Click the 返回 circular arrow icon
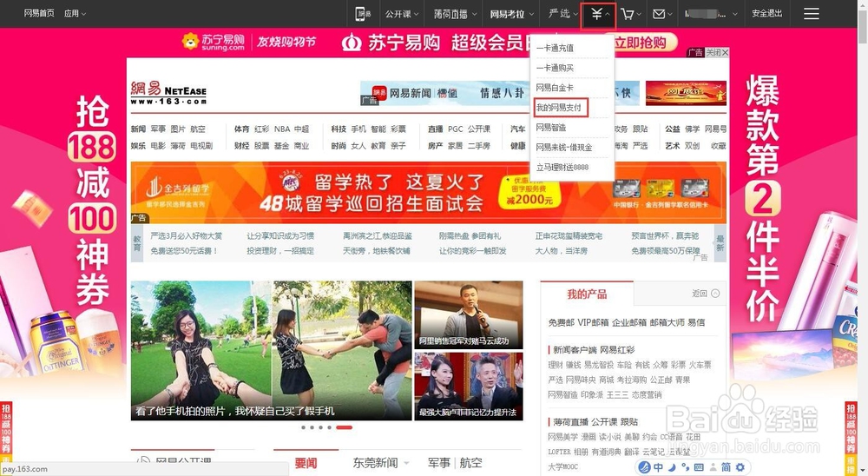This screenshot has height=476, width=868. point(715,293)
